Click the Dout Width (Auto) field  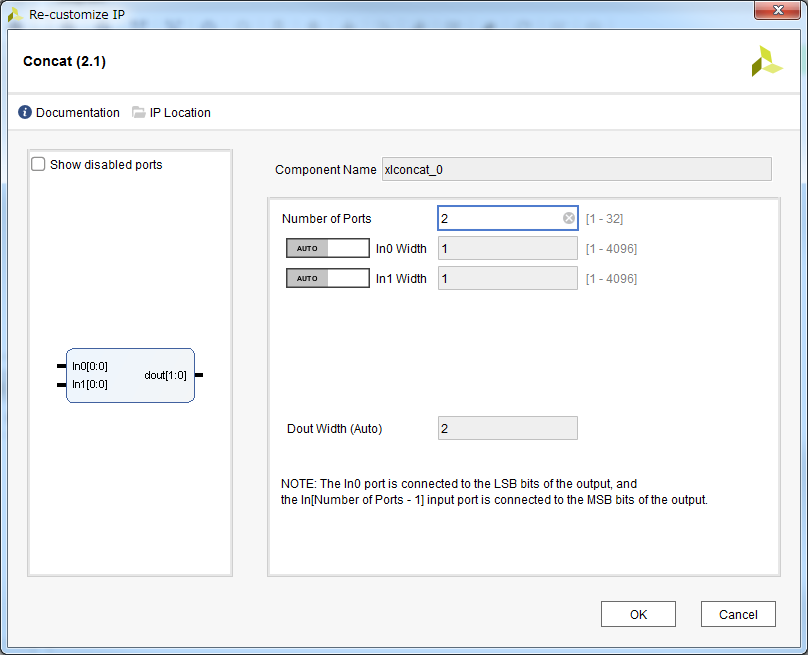pyautogui.click(x=507, y=427)
